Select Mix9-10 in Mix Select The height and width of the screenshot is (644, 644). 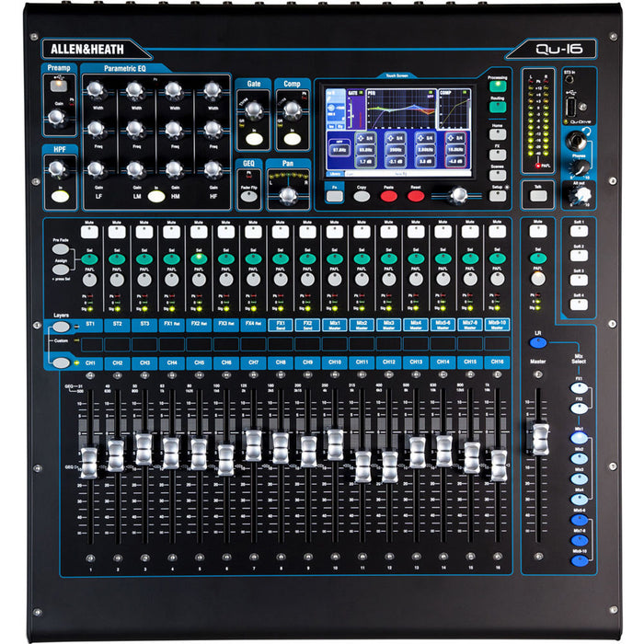point(579,560)
